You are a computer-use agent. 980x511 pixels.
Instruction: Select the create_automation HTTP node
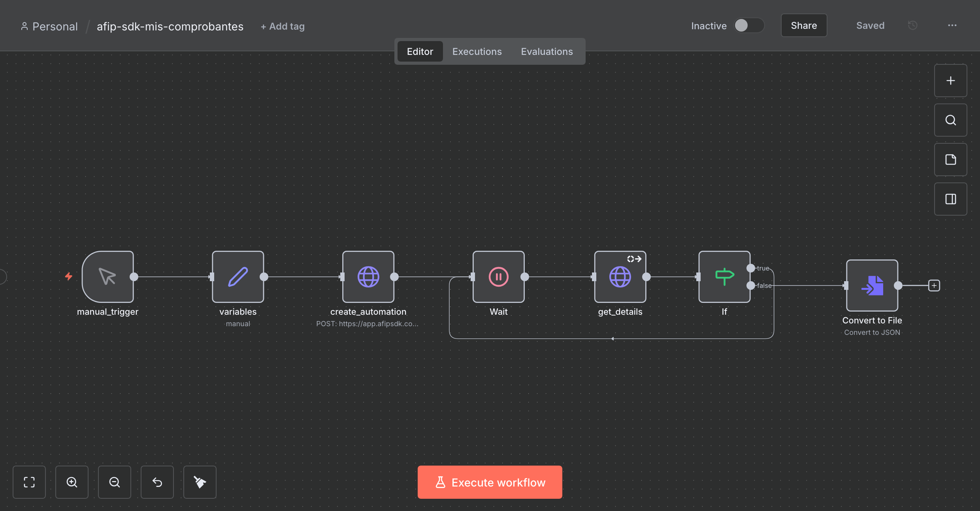(368, 276)
